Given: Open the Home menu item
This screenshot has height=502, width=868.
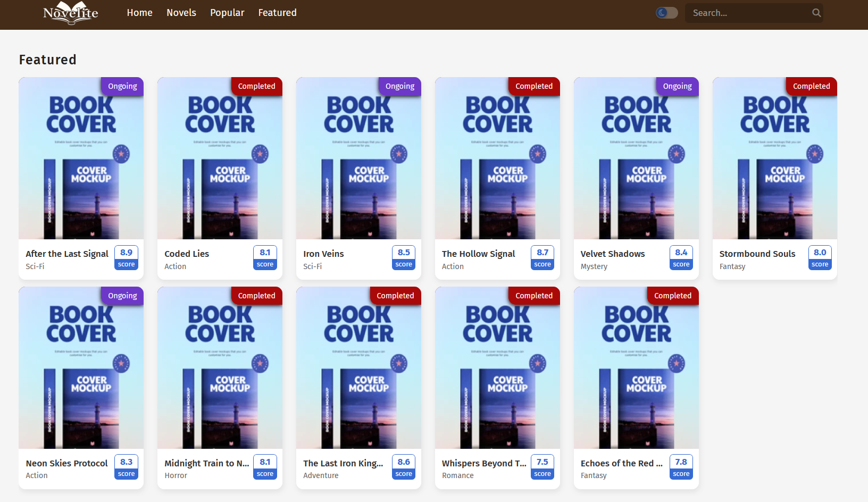Looking at the screenshot, I should coord(139,13).
